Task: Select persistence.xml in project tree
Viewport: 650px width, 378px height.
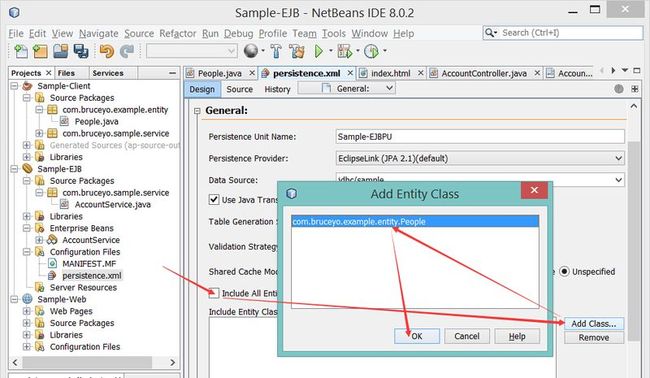Action: click(92, 276)
